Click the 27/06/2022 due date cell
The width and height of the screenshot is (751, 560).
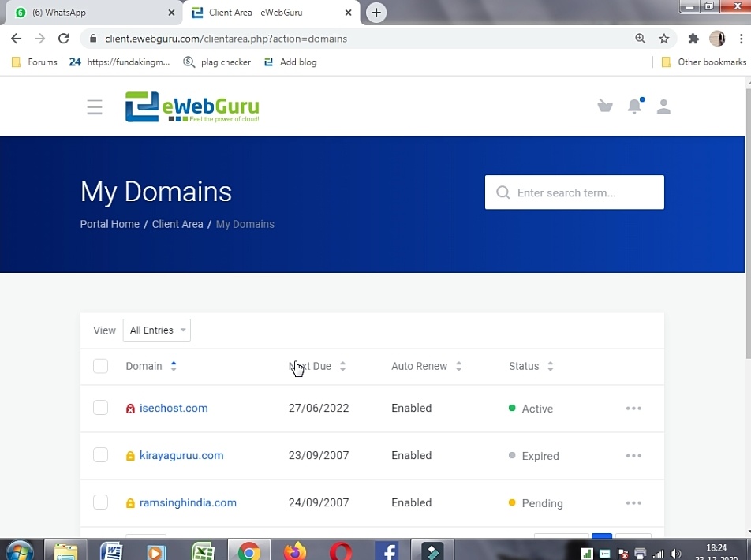click(x=319, y=408)
